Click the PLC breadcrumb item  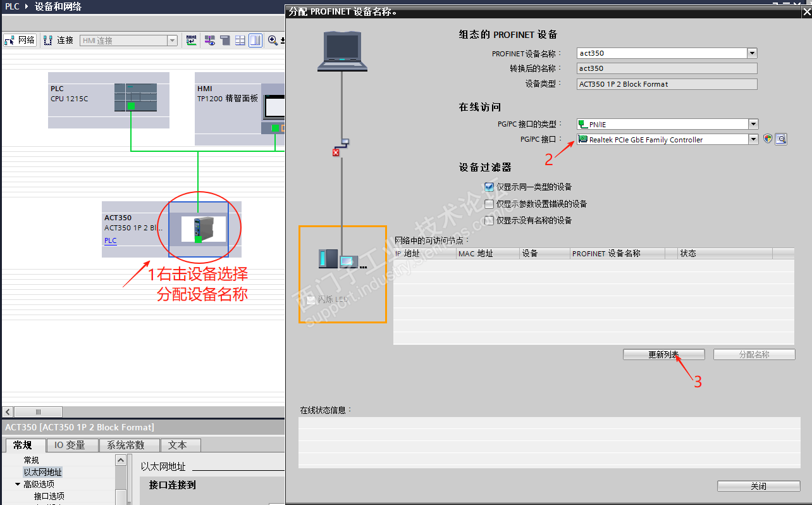point(12,7)
